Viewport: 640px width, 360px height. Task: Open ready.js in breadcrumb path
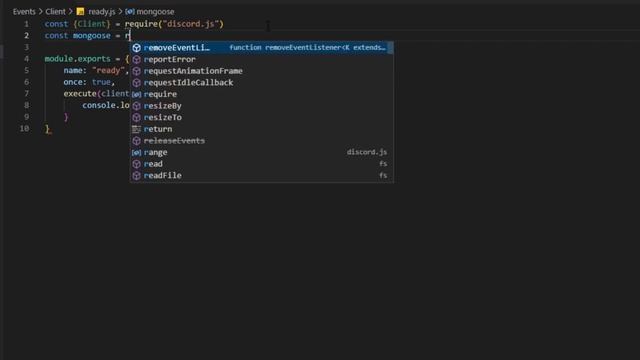tap(102, 11)
